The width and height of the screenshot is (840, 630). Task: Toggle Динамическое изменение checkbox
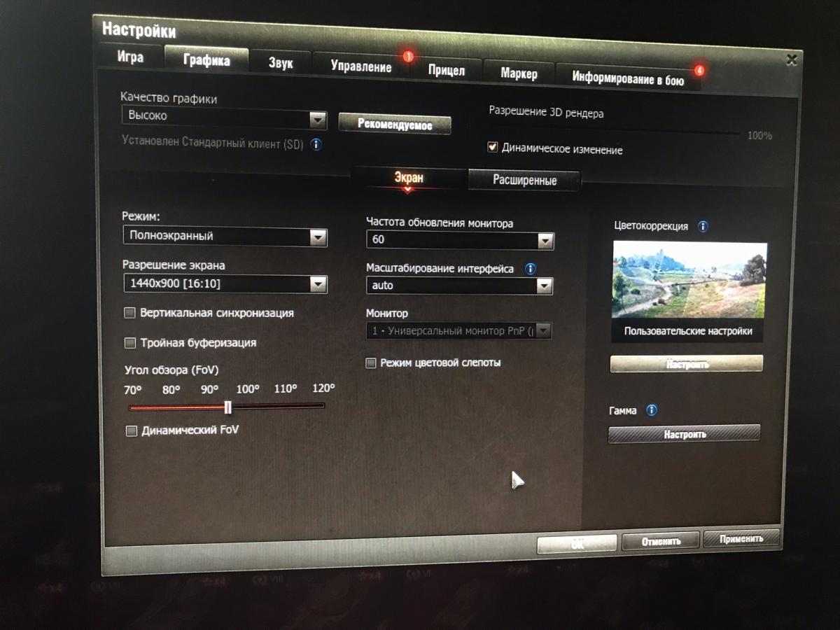493,148
